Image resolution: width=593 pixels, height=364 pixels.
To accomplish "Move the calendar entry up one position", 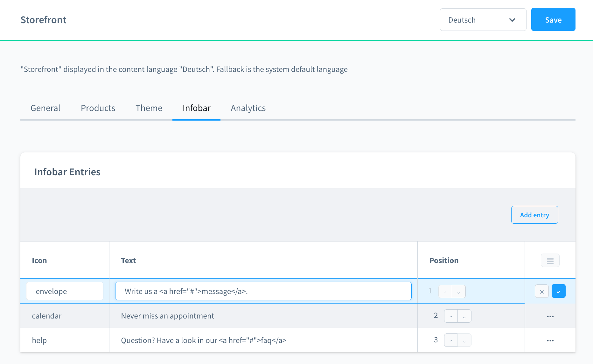I will (x=451, y=316).
